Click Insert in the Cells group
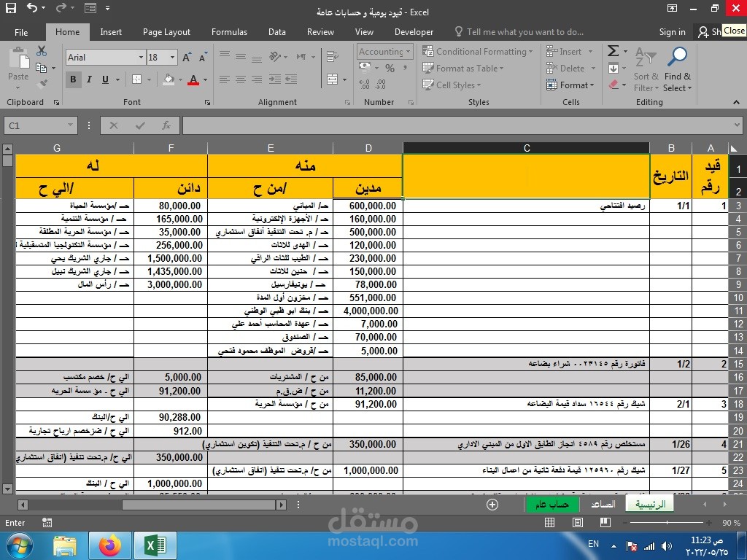 point(565,52)
